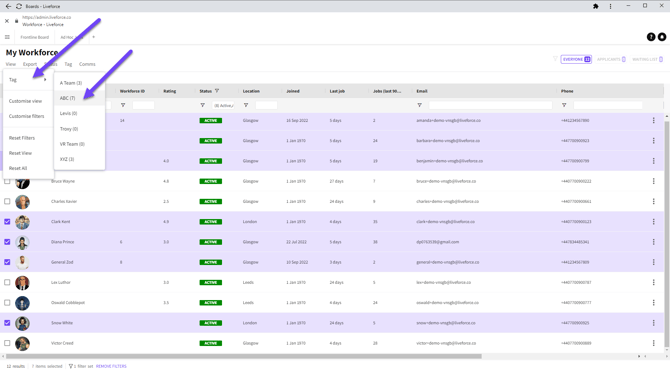This screenshot has width=670, height=372.
Task: Open the Comms menu
Action: pos(87,64)
